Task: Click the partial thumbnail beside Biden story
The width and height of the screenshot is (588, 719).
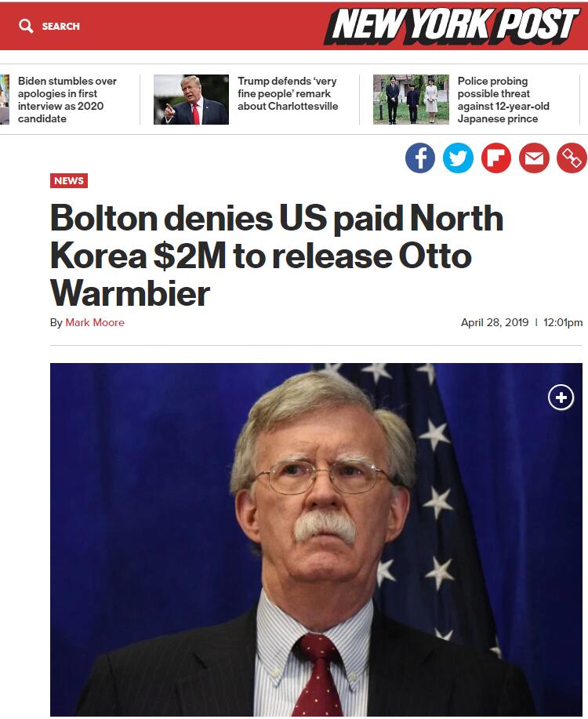Action: pyautogui.click(x=5, y=100)
